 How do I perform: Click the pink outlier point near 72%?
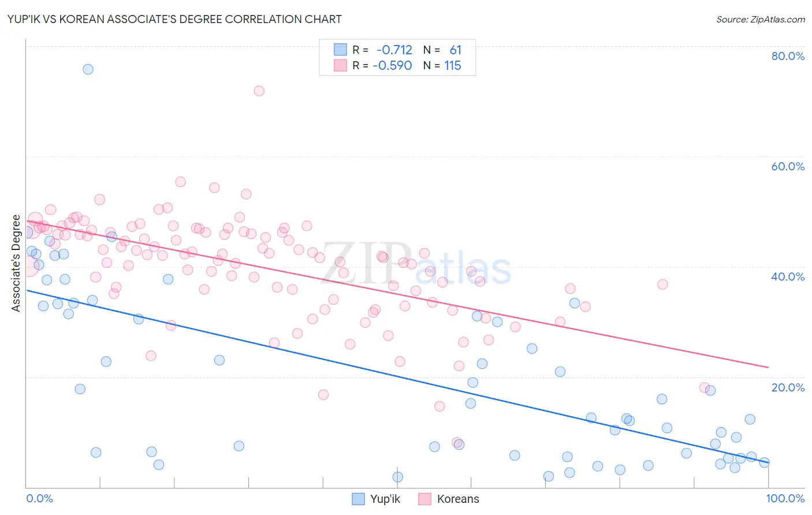[x=259, y=91]
